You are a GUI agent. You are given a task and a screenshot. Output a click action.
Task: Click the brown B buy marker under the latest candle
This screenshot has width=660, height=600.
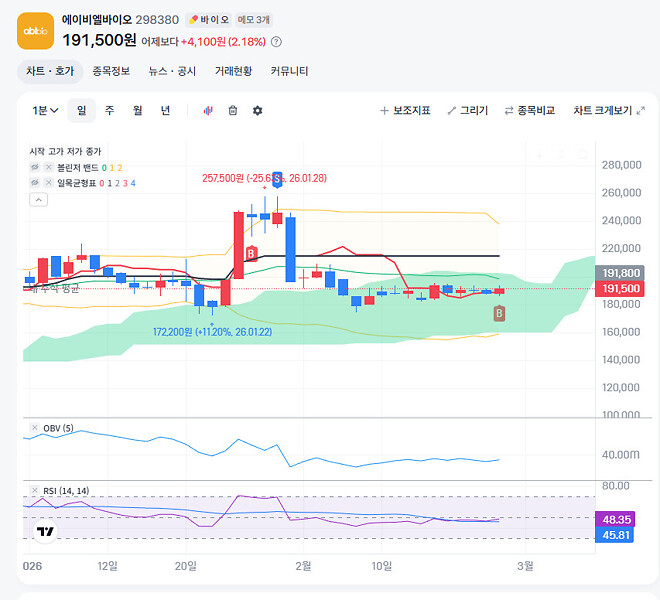(x=499, y=313)
